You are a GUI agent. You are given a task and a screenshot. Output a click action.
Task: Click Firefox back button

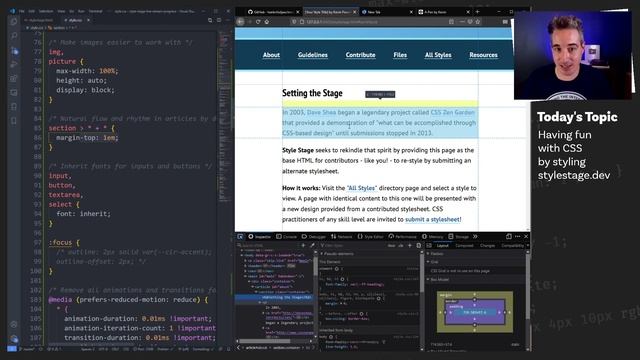click(x=240, y=22)
